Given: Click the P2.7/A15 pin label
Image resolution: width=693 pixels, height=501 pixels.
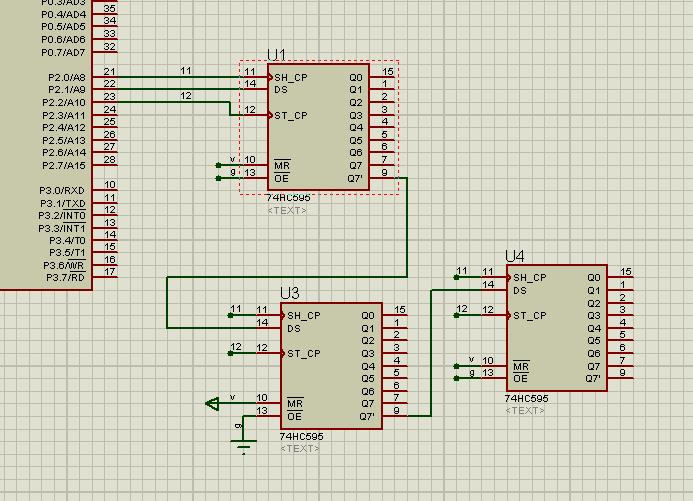Looking at the screenshot, I should (64, 166).
